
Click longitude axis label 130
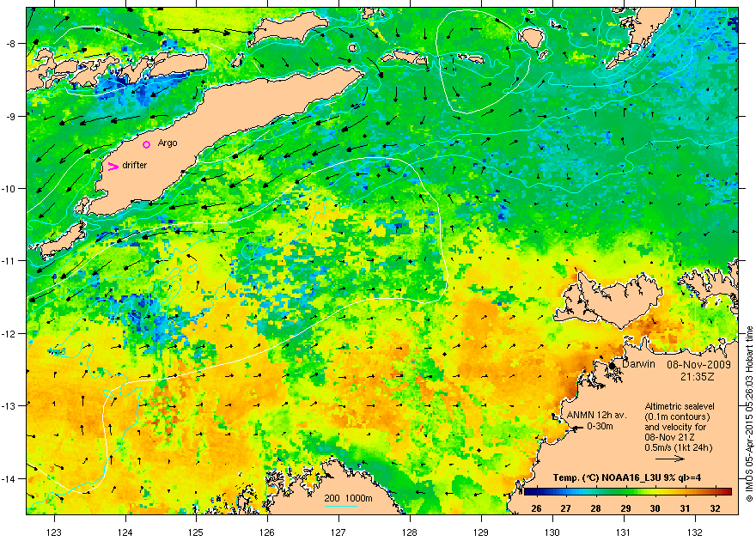552,532
